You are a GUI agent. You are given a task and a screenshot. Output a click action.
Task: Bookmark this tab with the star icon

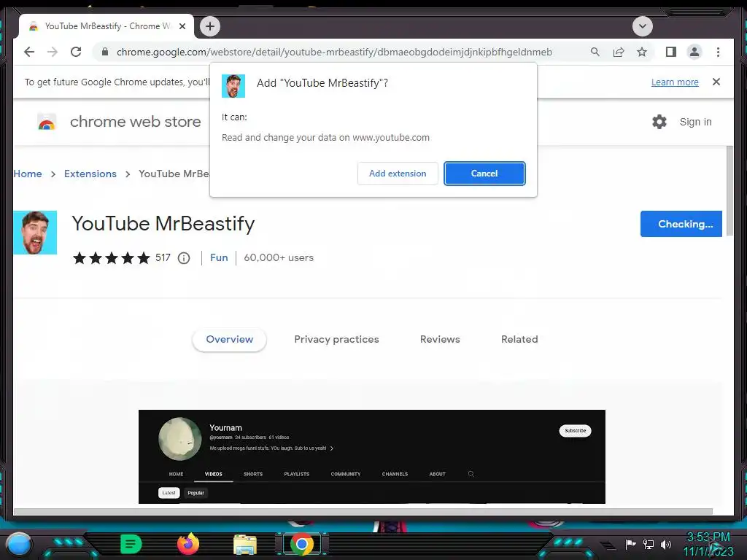click(x=642, y=52)
